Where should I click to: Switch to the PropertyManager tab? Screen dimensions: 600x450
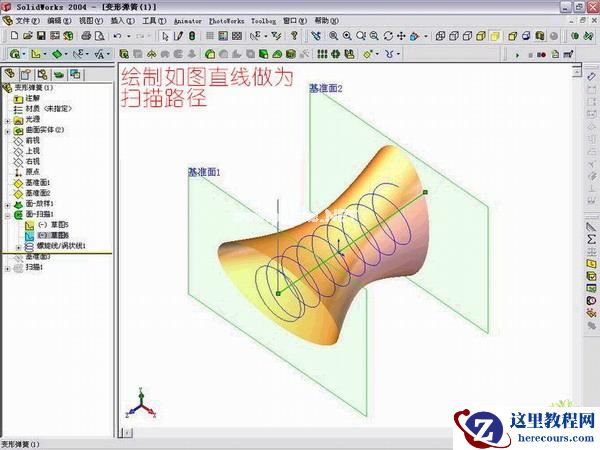[x=26, y=74]
